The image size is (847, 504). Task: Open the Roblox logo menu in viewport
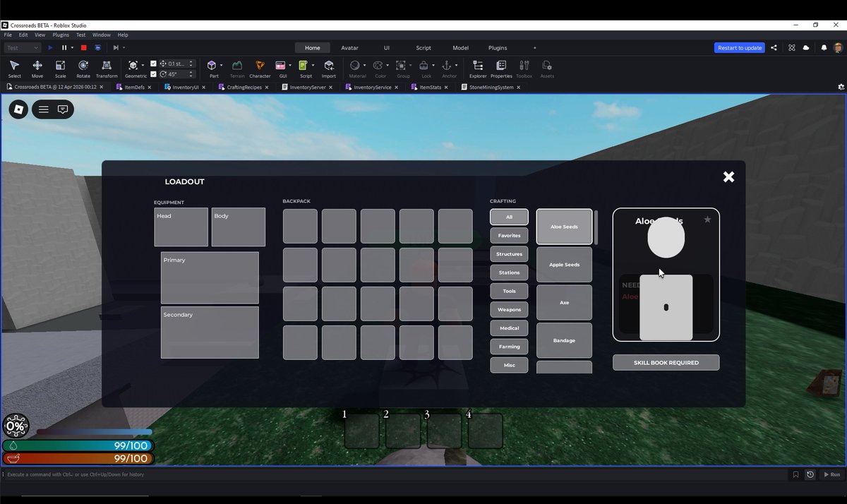pos(18,109)
